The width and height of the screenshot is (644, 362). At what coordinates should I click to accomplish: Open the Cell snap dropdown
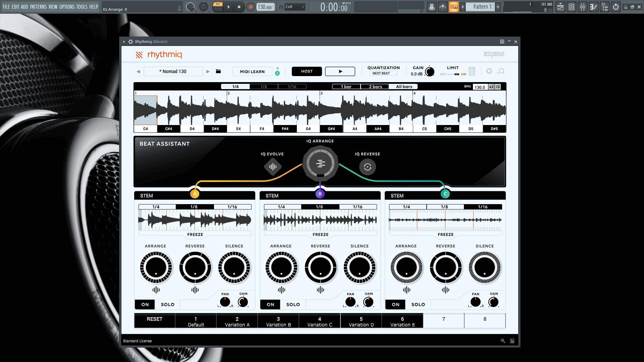point(295,7)
